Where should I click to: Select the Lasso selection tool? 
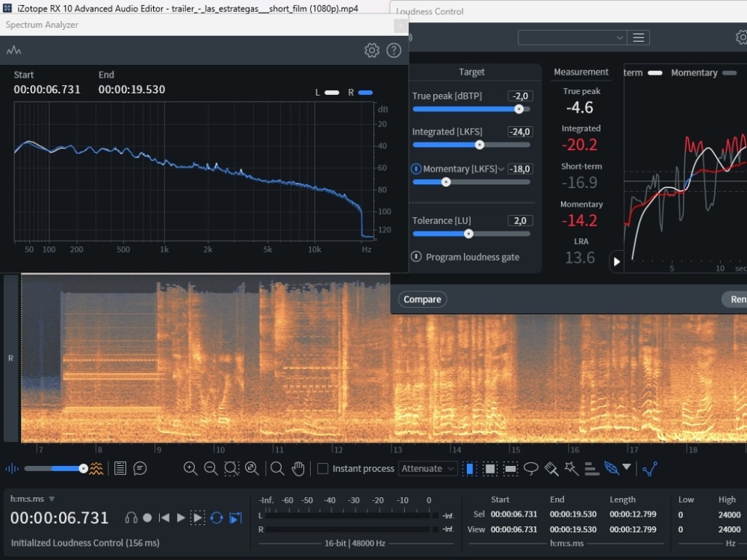(x=530, y=469)
